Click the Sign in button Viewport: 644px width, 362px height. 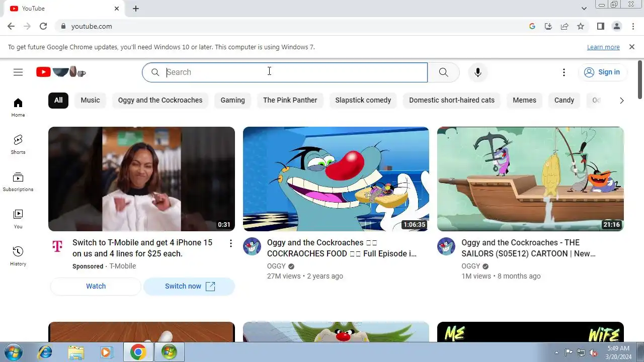point(602,72)
